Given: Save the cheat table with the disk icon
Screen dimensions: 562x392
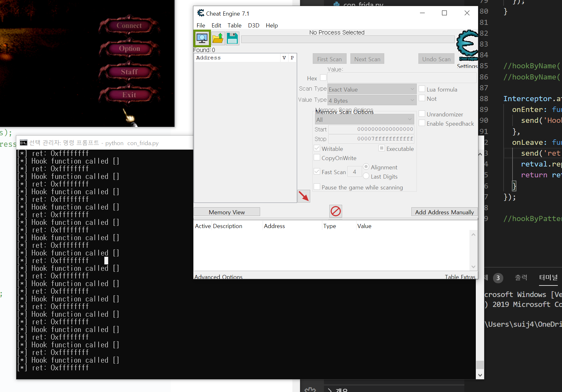Looking at the screenshot, I should tap(232, 38).
